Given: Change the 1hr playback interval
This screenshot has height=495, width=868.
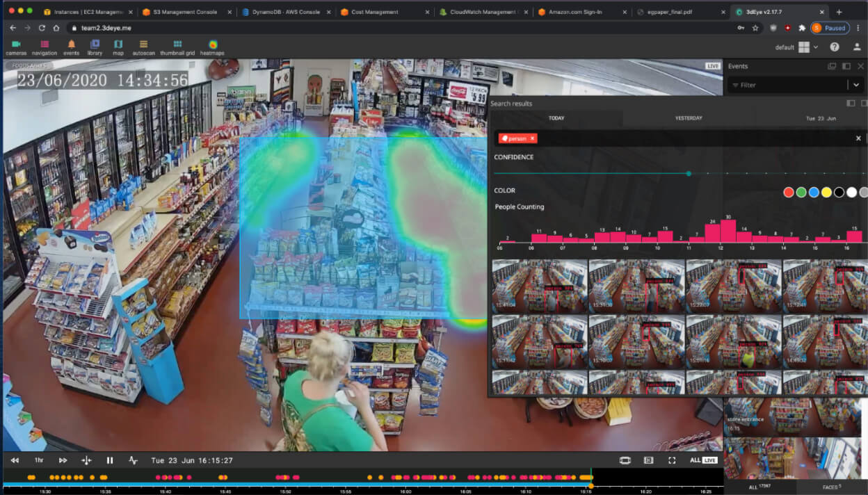Looking at the screenshot, I should (39, 460).
